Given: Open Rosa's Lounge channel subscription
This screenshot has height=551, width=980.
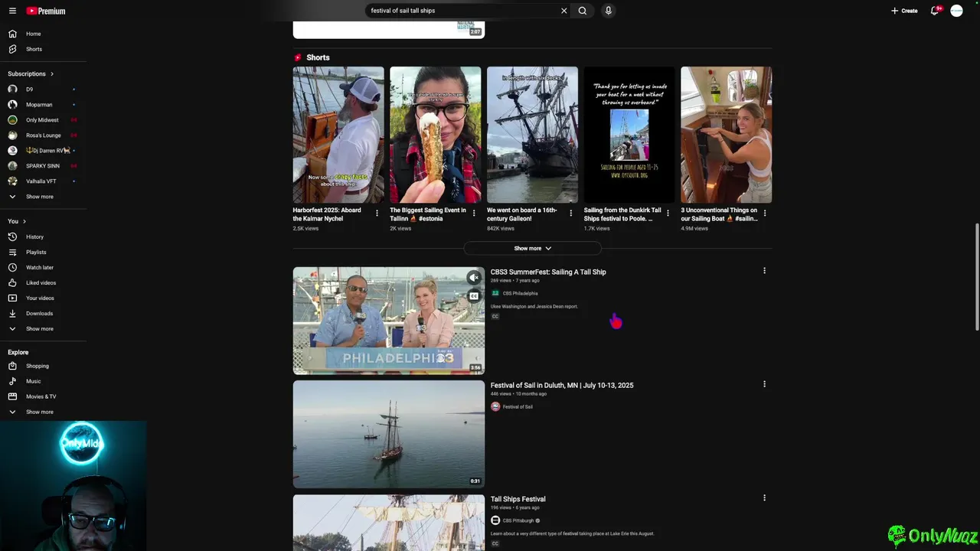Looking at the screenshot, I should 43,135.
